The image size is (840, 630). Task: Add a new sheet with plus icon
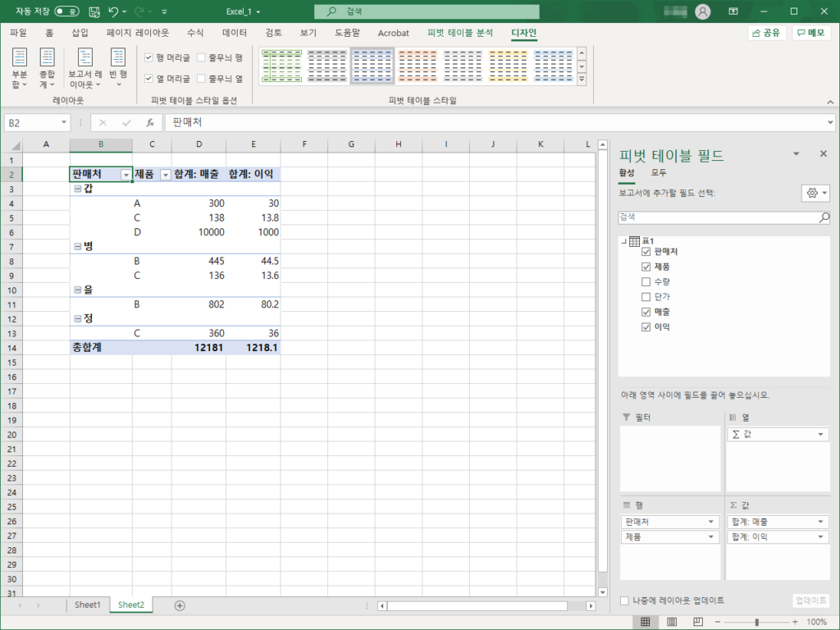tap(180, 605)
